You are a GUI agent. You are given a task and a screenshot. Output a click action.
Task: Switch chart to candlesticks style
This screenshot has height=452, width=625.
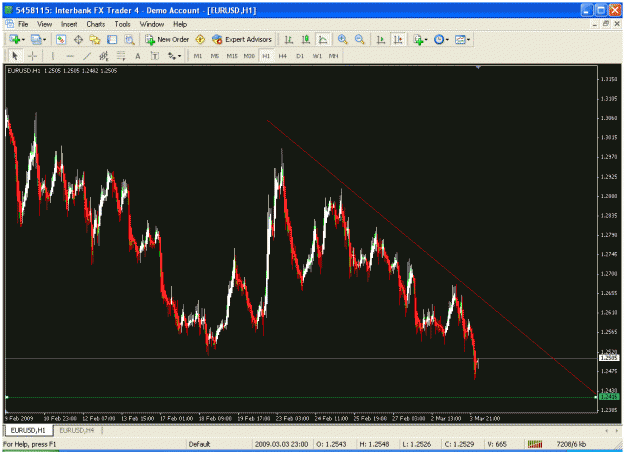[x=306, y=39]
